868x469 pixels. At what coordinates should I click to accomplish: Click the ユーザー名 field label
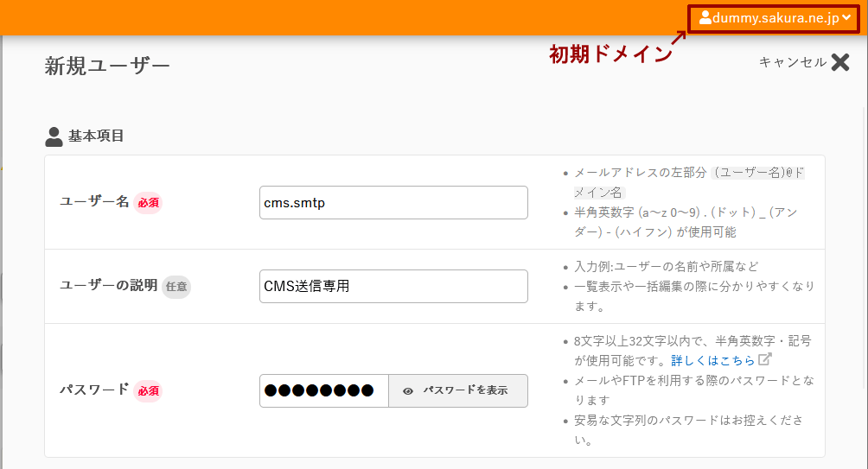point(94,201)
